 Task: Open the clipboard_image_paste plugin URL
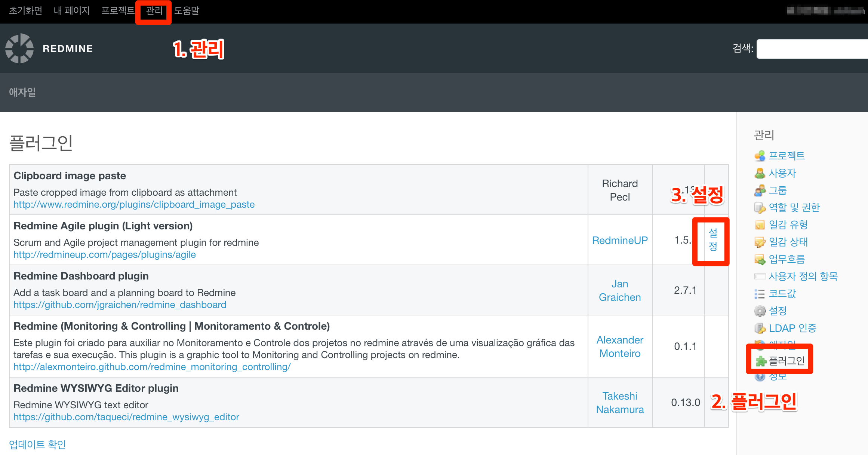click(134, 204)
